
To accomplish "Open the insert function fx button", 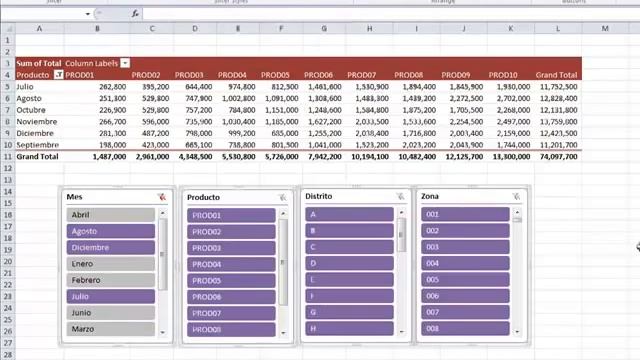I will [x=135, y=14].
